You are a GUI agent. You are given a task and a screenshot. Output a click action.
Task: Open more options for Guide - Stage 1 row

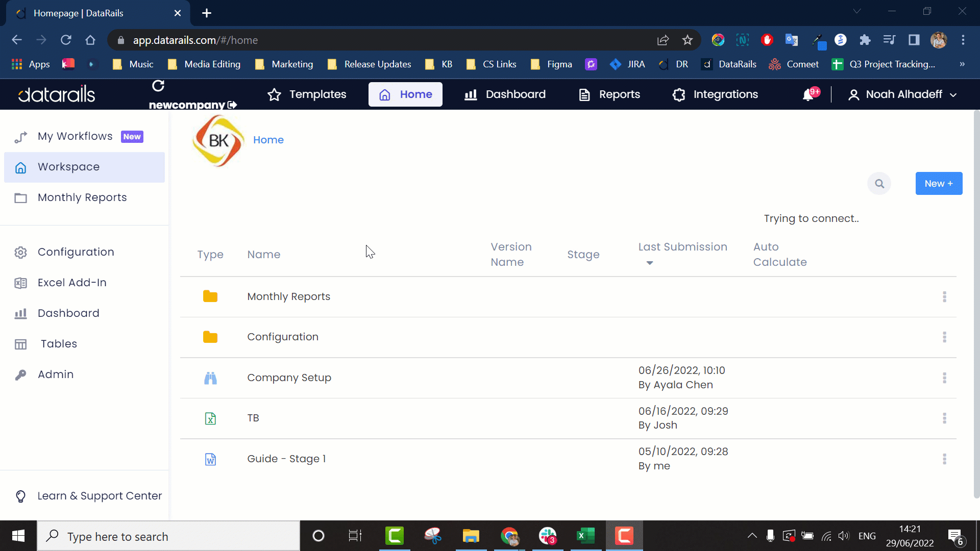(944, 459)
